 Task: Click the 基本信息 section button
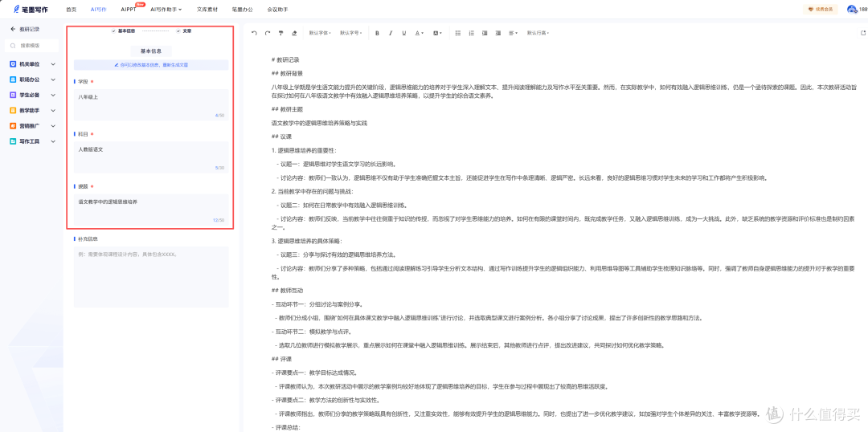click(151, 51)
